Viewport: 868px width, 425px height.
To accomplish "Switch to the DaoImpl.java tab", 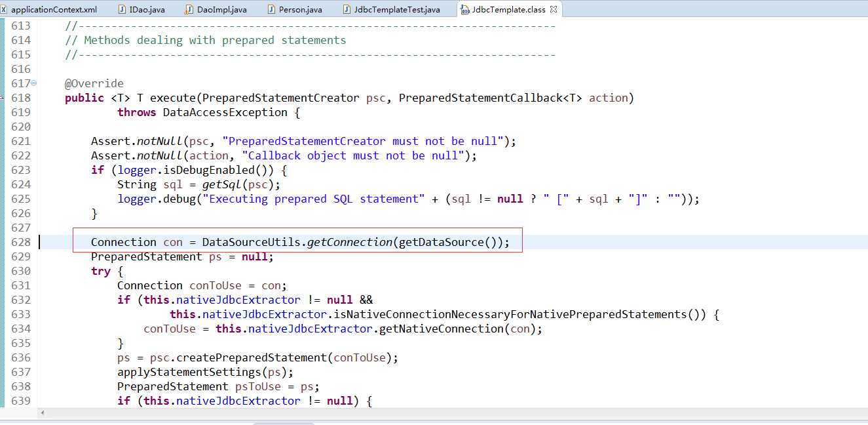I will (x=216, y=10).
